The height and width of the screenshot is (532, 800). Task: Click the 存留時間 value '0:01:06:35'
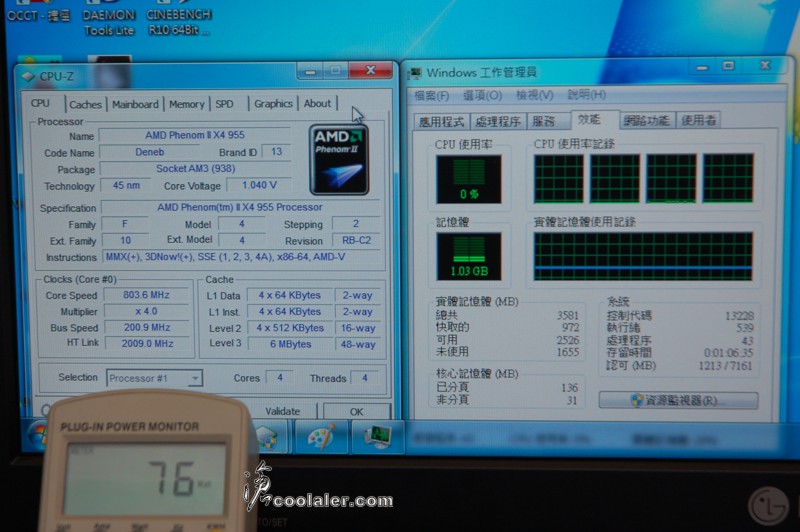pyautogui.click(x=729, y=353)
